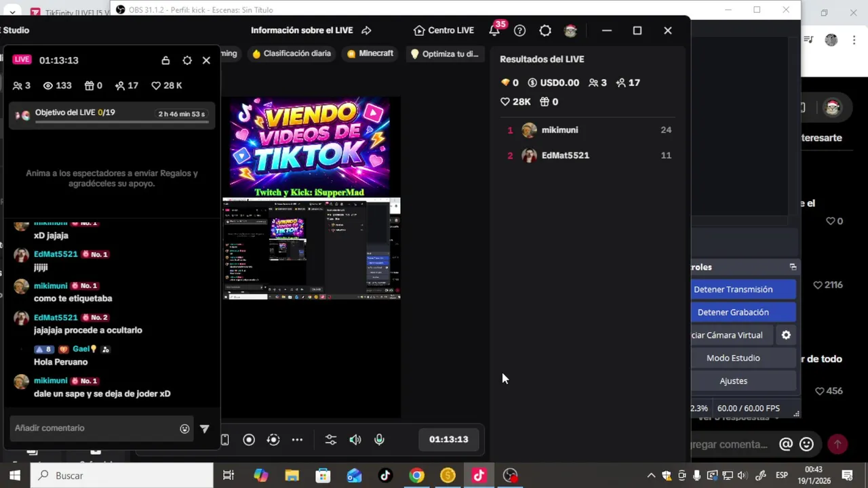Open virtual camera settings gear in OBS
868x488 pixels.
(786, 335)
